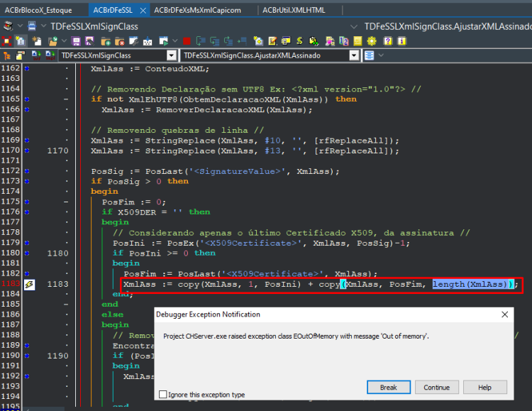532x411 pixels.
Task: Click the Add file to project icon
Action: (106, 41)
